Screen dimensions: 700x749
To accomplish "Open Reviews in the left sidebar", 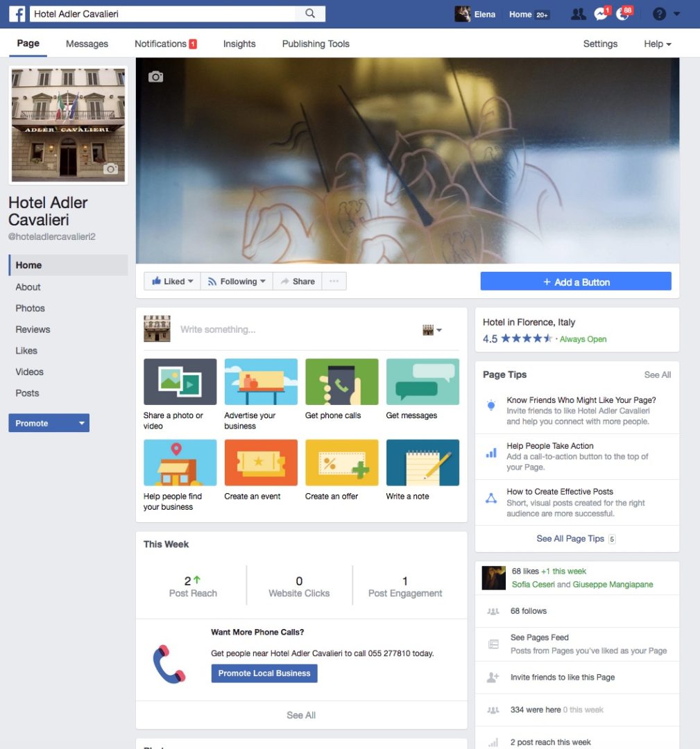I will [x=33, y=329].
